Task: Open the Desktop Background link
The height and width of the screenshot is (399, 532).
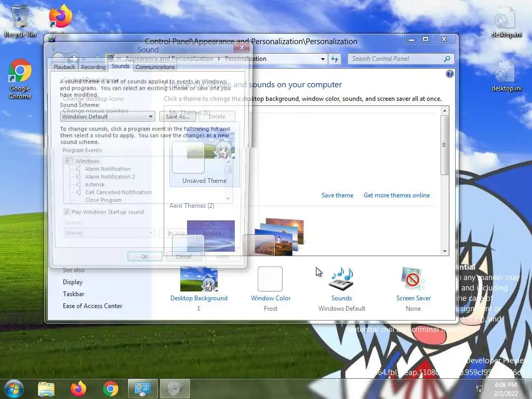Action: (x=199, y=298)
